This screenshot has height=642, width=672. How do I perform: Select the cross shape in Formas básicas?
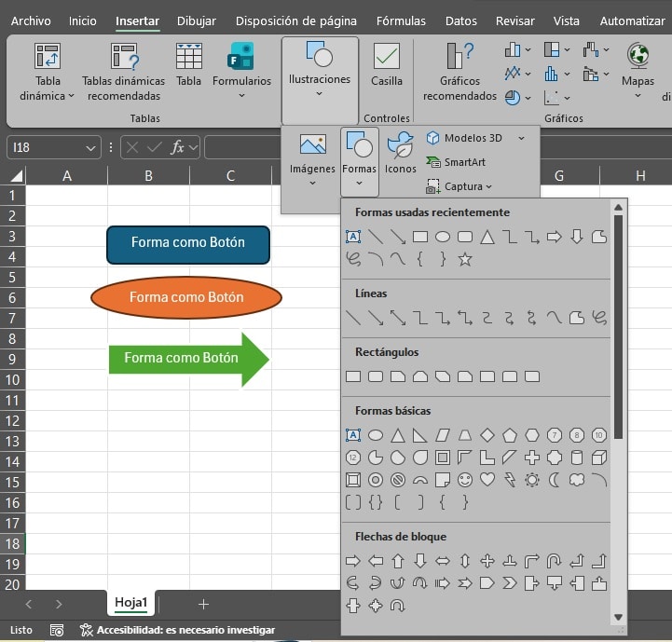pyautogui.click(x=532, y=458)
